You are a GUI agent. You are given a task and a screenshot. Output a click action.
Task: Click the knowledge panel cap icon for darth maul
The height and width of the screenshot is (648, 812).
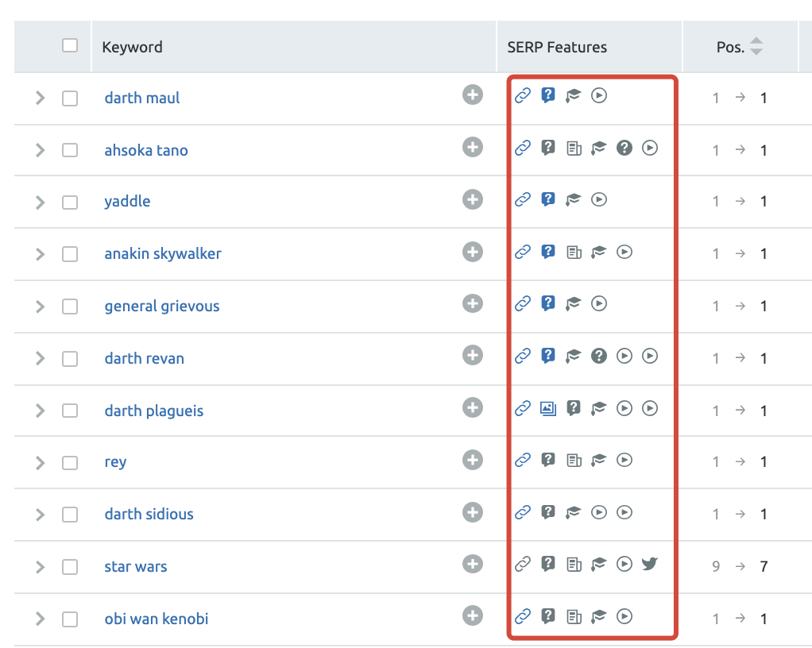[x=574, y=95]
